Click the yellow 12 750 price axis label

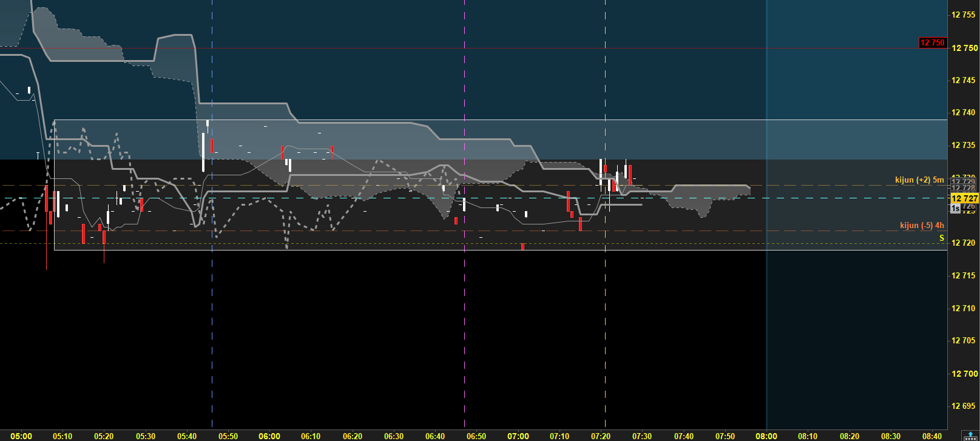pyautogui.click(x=964, y=48)
